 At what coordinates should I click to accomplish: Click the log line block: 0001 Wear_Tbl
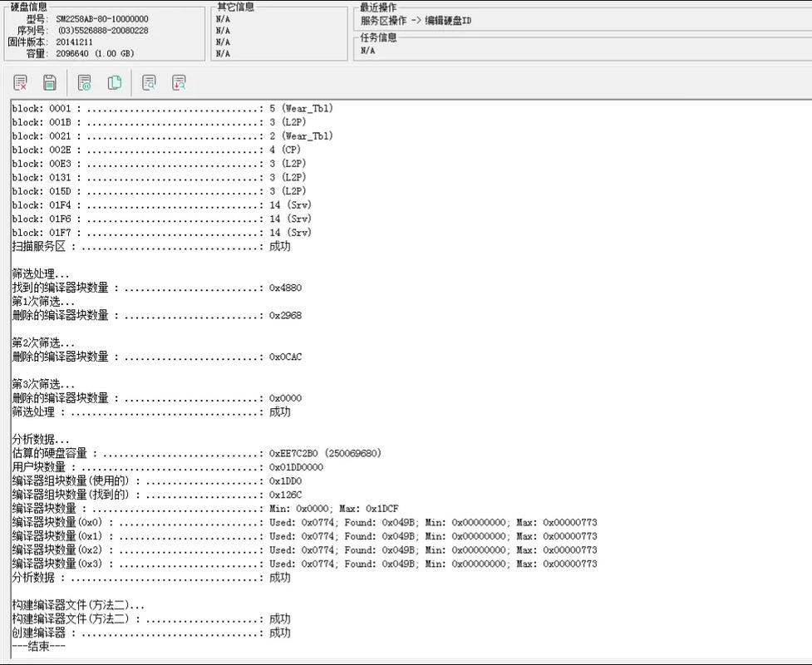172,108
